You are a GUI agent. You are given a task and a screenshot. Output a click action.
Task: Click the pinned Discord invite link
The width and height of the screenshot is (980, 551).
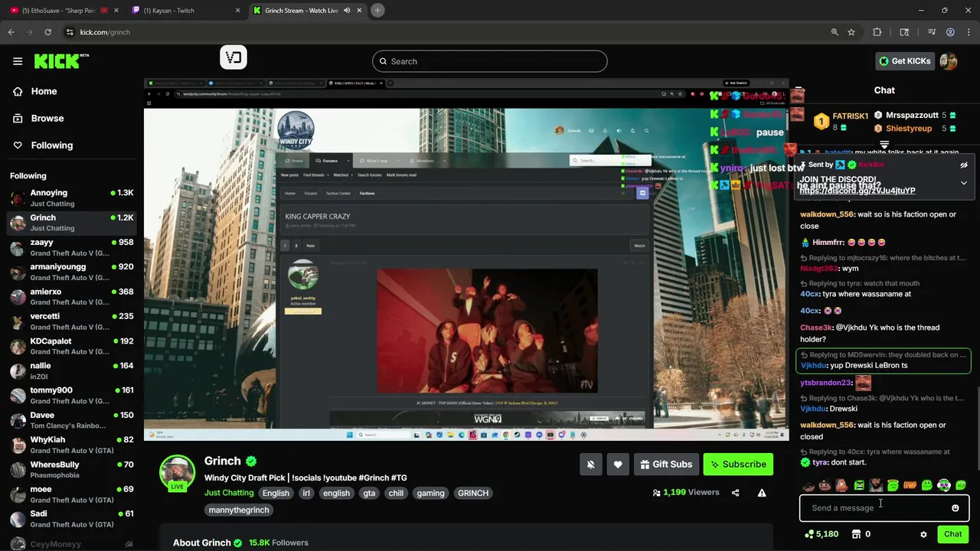tap(857, 191)
